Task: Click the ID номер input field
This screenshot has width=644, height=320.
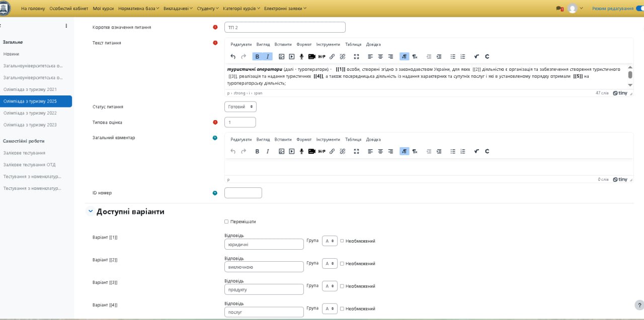Action: point(243,193)
